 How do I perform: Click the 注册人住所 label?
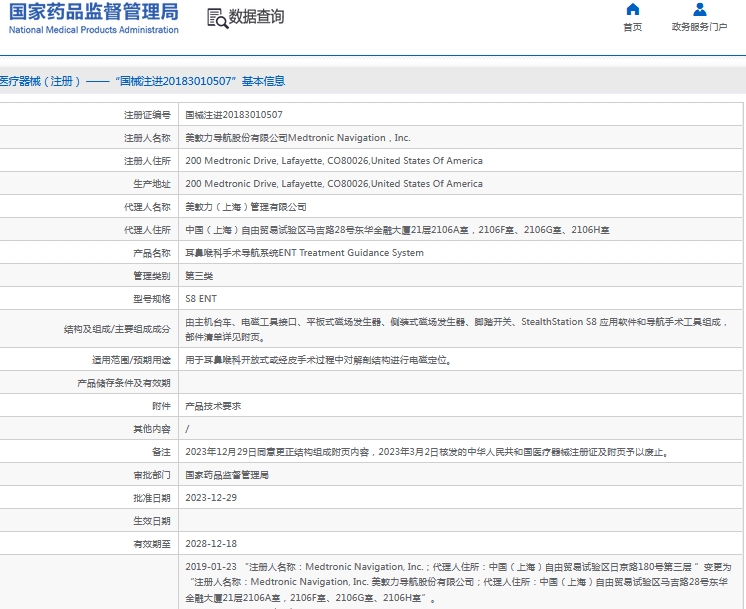(147, 161)
